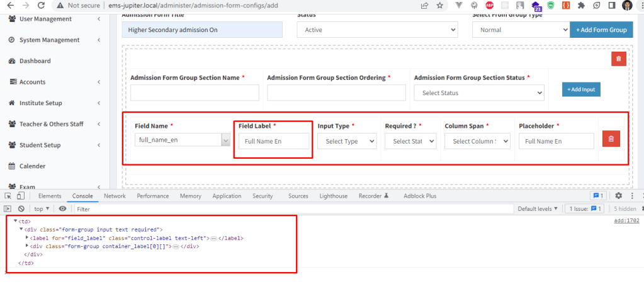Open the Admission Form Group Section Status dropdown
The height and width of the screenshot is (306, 644).
pyautogui.click(x=478, y=93)
